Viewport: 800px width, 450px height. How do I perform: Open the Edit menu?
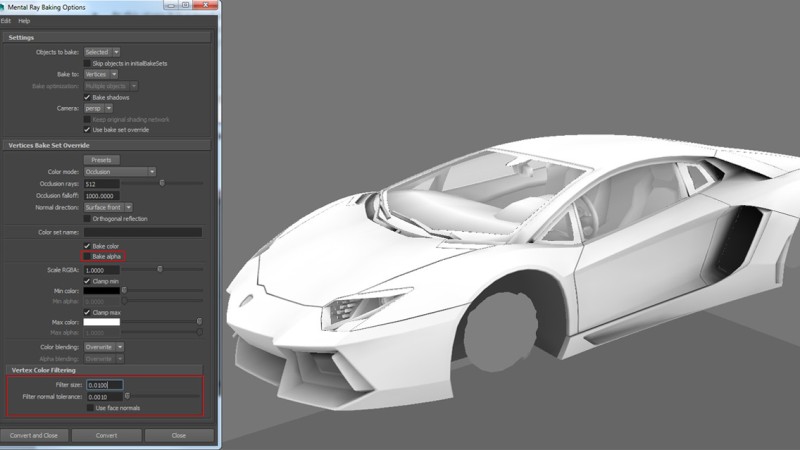click(6, 21)
